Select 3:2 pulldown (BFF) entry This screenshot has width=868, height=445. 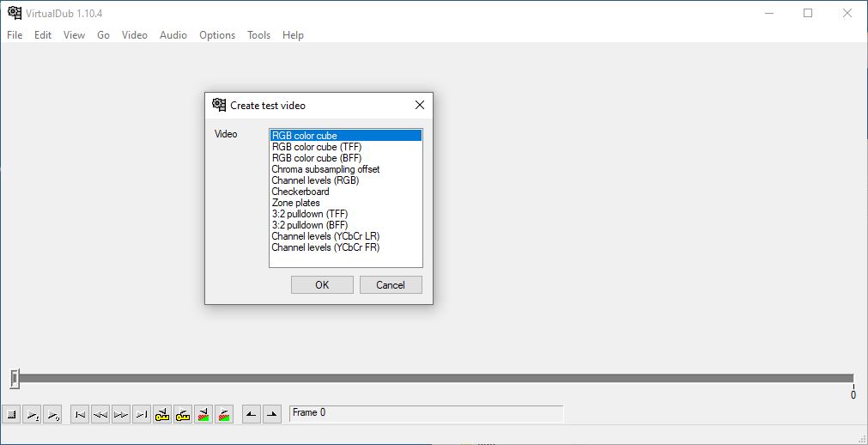point(346,225)
